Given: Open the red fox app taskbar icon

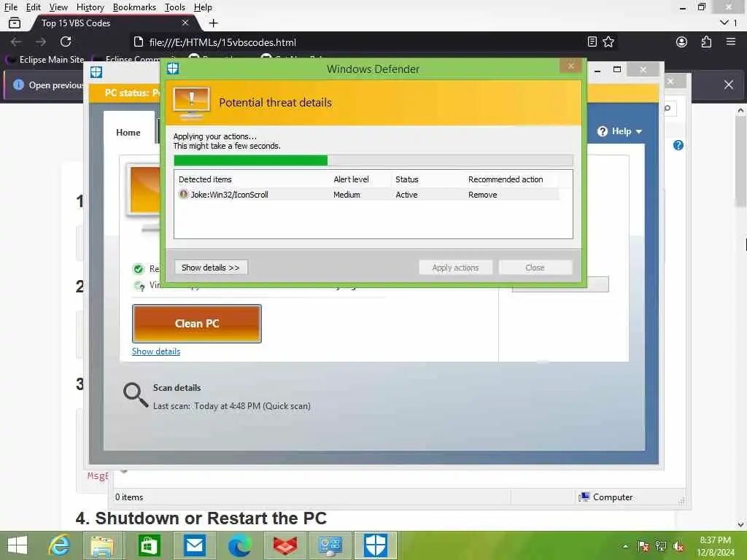Looking at the screenshot, I should click(285, 545).
